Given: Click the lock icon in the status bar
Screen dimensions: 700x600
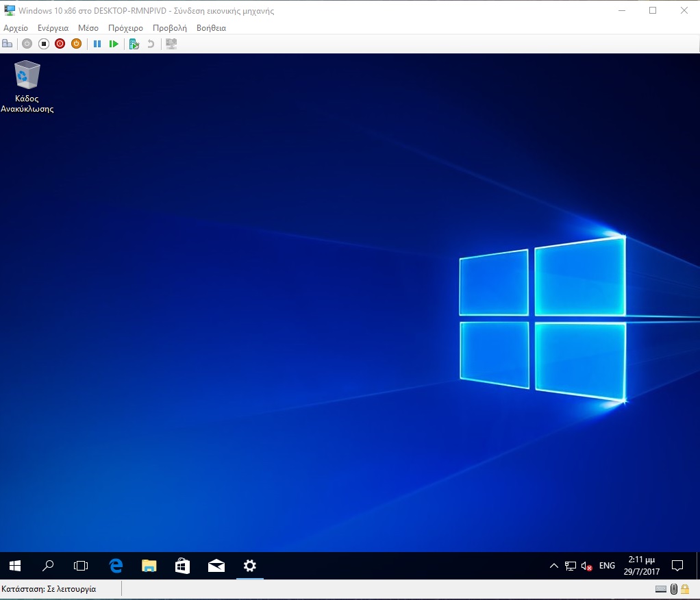Looking at the screenshot, I should tap(685, 589).
